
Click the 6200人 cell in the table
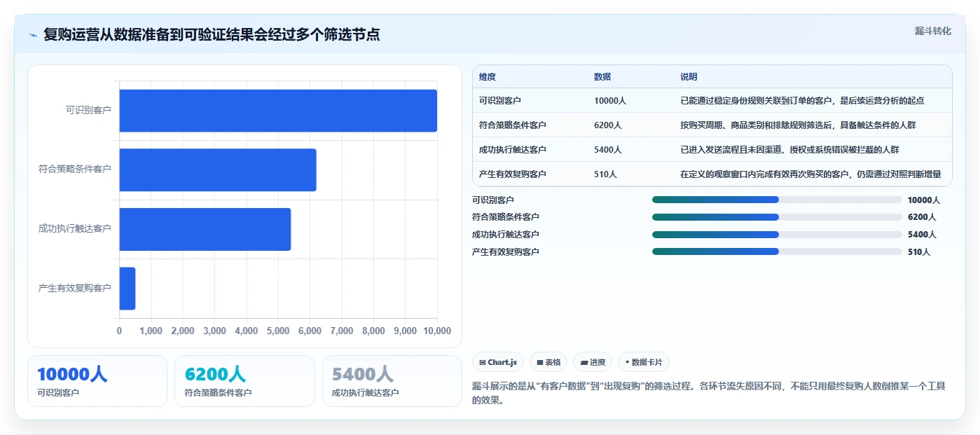608,125
